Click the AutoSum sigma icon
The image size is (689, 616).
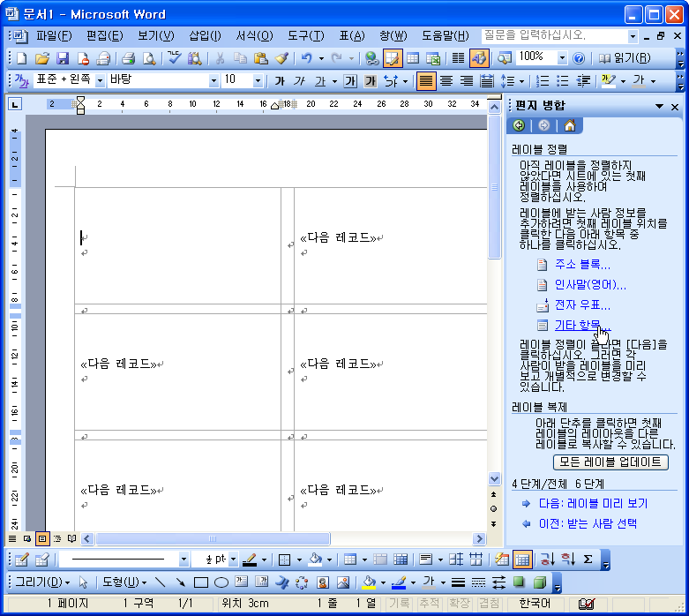[x=588, y=560]
